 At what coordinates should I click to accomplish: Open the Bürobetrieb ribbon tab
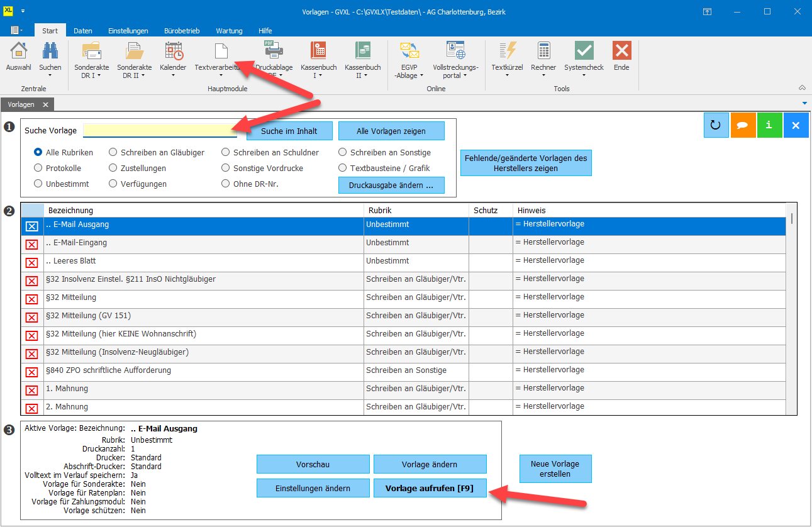pyautogui.click(x=182, y=31)
